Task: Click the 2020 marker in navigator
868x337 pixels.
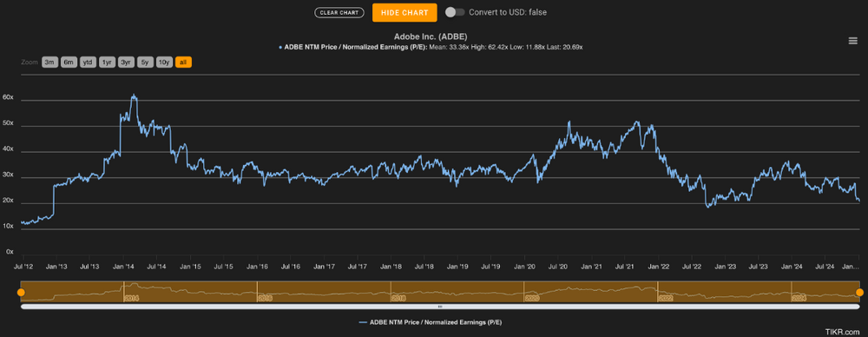Action: coord(531,298)
